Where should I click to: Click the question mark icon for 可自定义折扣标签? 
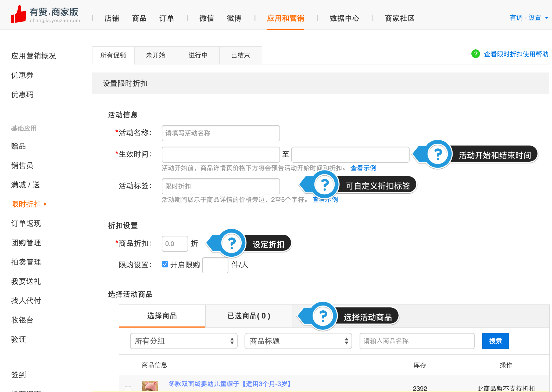click(324, 184)
